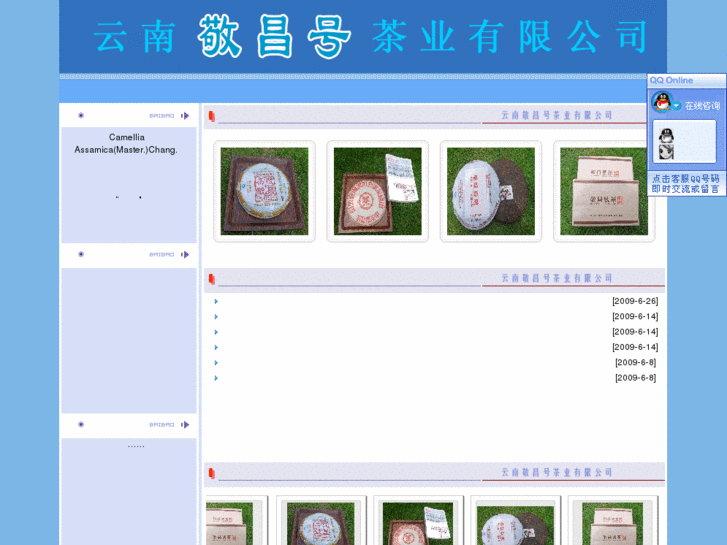Click the arrow bullet of the last 2009-6-8 news row
The width and height of the screenshot is (727, 545).
[x=216, y=378]
